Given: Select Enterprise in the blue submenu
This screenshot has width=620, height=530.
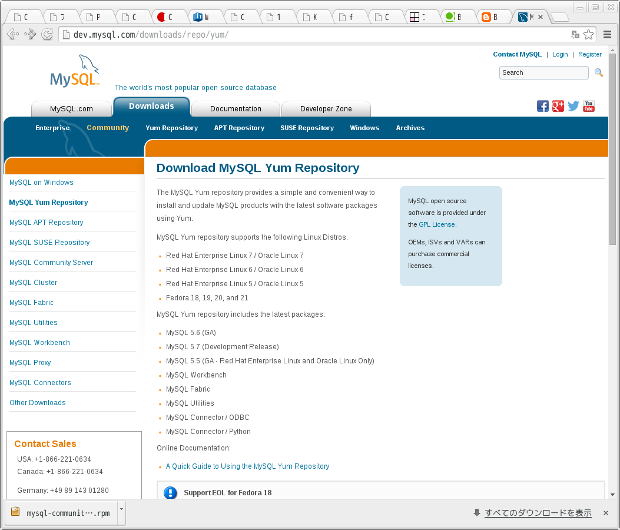Looking at the screenshot, I should [x=53, y=128].
